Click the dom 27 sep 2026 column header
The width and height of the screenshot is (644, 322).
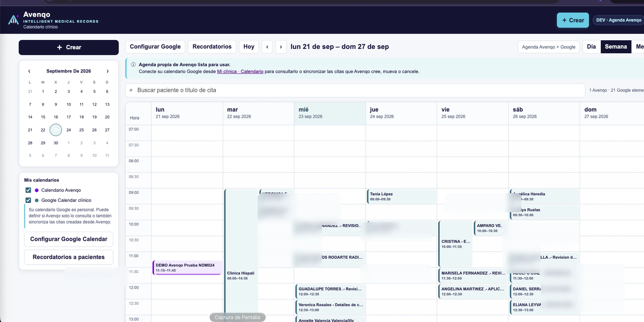coord(612,113)
